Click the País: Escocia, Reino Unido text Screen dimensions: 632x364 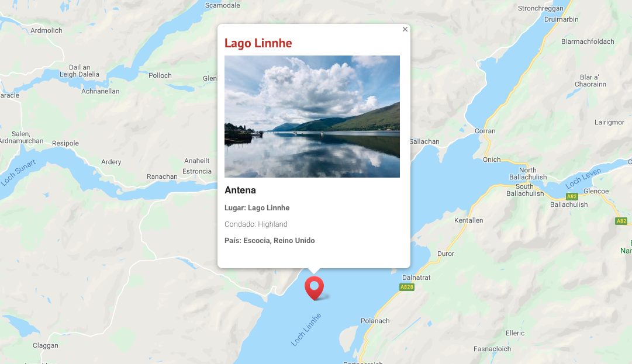[x=270, y=240]
